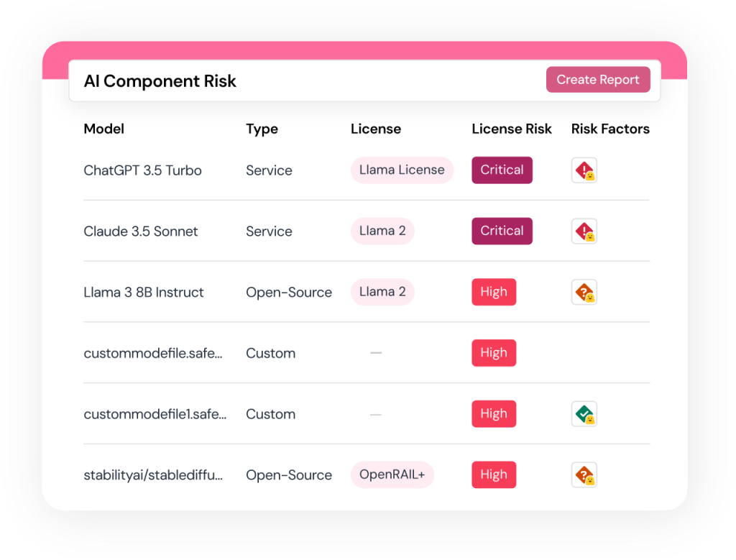Click the risk factor icon for Claude 3.5 Sonnet

584,231
